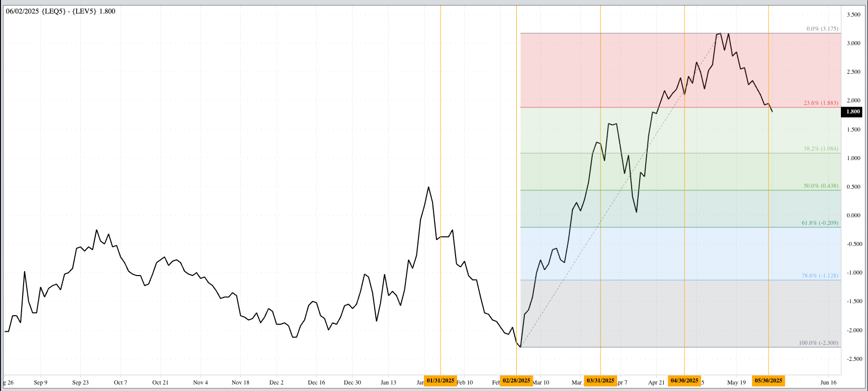Image resolution: width=868 pixels, height=391 pixels.
Task: Select the 04/30/2025 date marker
Action: [x=684, y=380]
